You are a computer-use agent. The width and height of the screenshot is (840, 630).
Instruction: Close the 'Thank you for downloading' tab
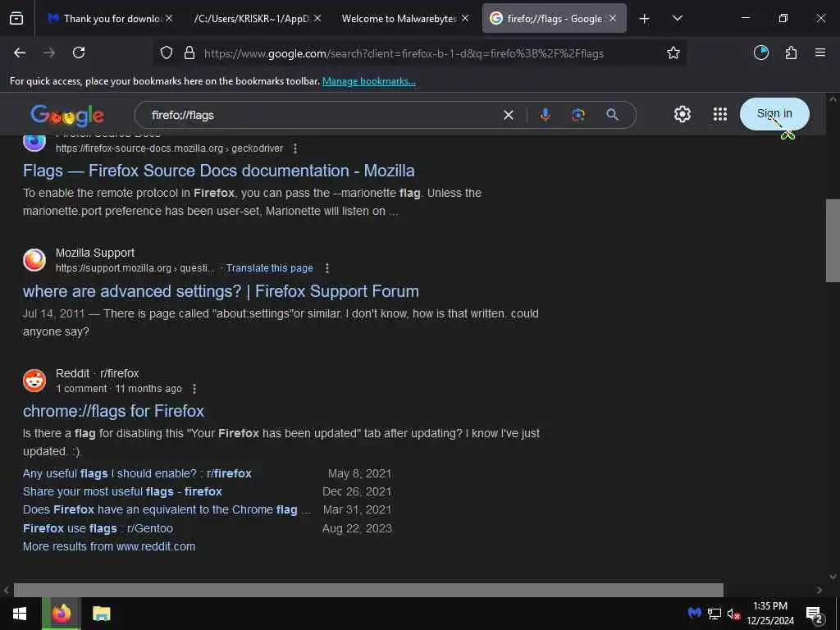pyautogui.click(x=169, y=18)
